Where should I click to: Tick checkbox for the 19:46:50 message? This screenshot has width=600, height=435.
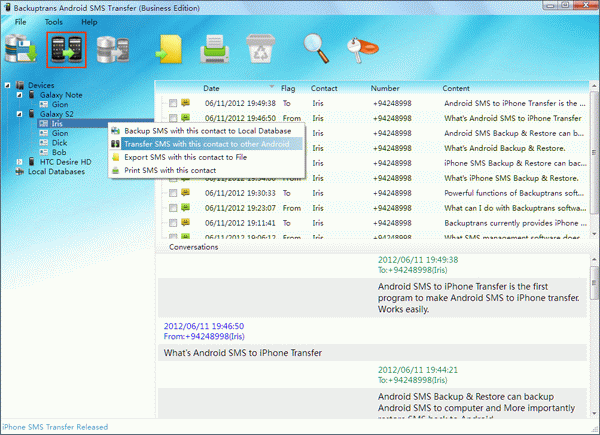click(173, 118)
